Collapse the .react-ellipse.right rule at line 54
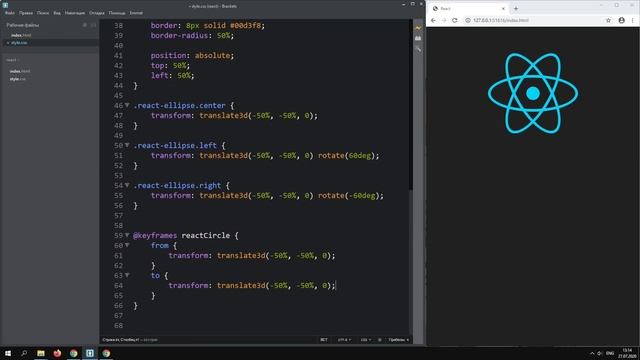The height and width of the screenshot is (360, 640). pos(127,185)
